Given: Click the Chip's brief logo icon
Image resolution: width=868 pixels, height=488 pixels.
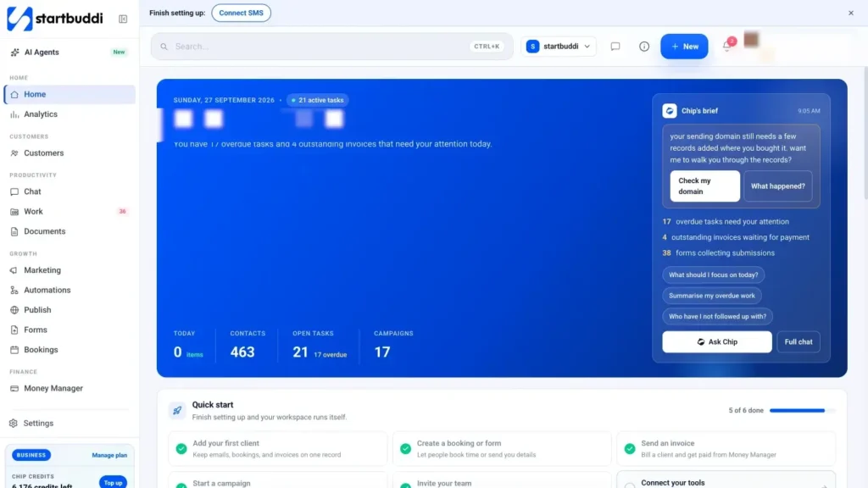Looking at the screenshot, I should tap(670, 111).
